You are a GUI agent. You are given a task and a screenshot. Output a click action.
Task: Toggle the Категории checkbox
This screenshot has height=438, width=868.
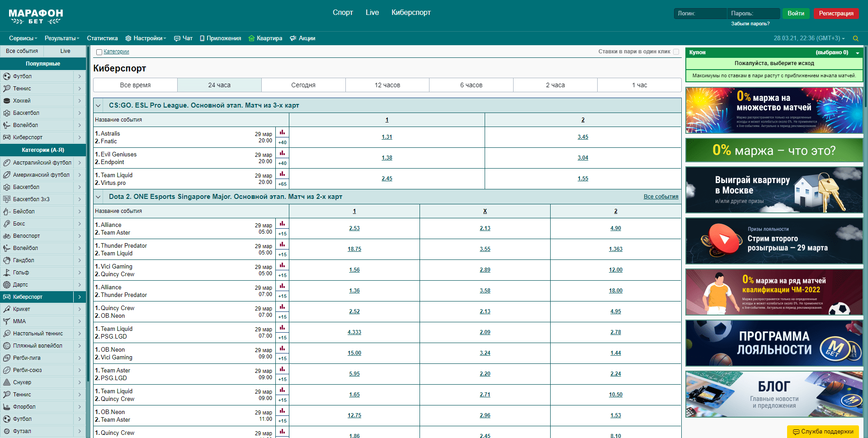point(99,52)
